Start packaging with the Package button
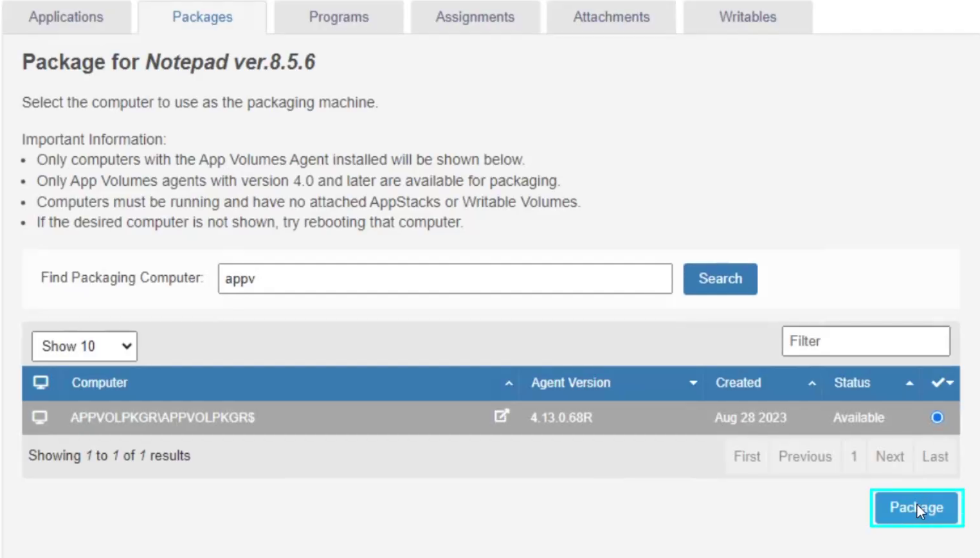Image resolution: width=980 pixels, height=558 pixels. (x=916, y=508)
